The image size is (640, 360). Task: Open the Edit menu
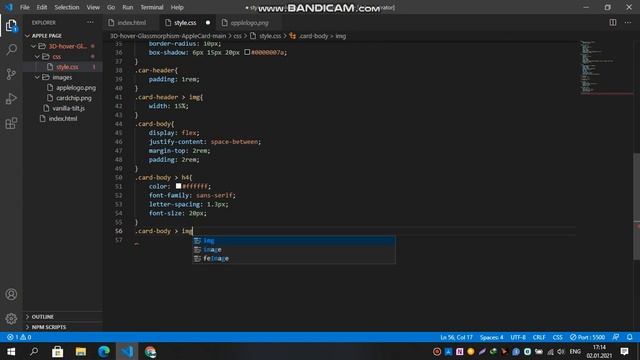(x=42, y=7)
